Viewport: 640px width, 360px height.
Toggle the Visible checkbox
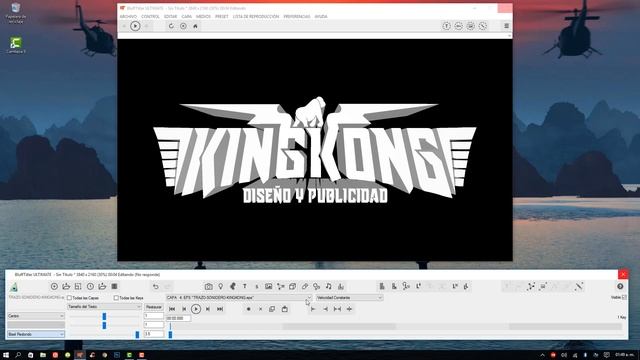pyautogui.click(x=624, y=297)
